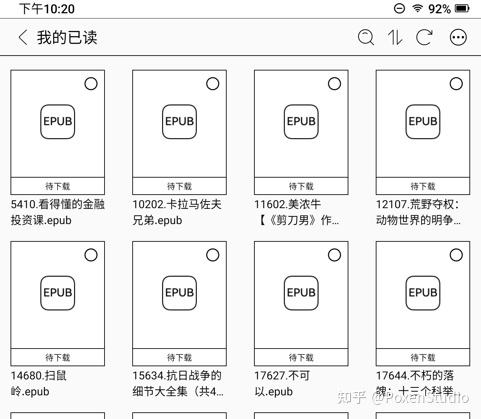Tap 待下载 under book 11602
Screen dimensions: 481x419
301,186
